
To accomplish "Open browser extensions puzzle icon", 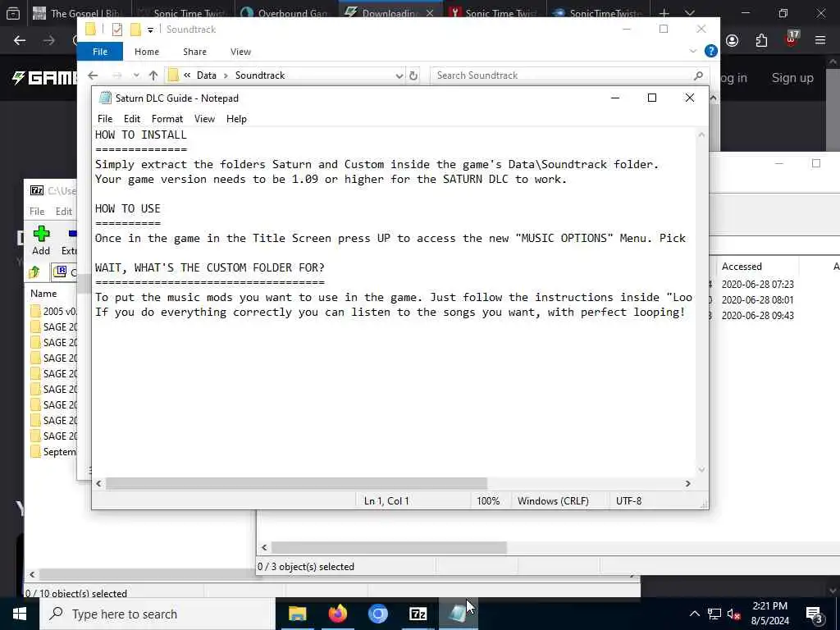I will click(x=761, y=41).
